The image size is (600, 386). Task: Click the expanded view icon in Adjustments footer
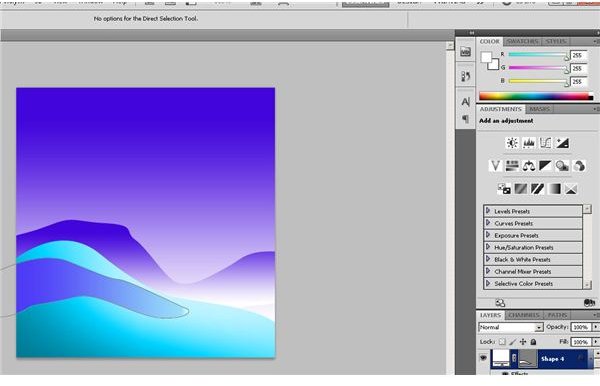point(500,303)
